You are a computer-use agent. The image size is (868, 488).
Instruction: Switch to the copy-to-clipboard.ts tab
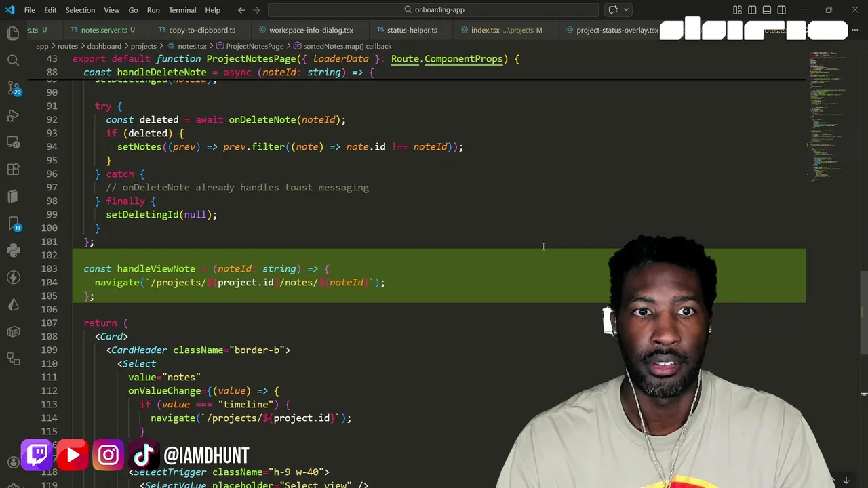pyautogui.click(x=202, y=30)
